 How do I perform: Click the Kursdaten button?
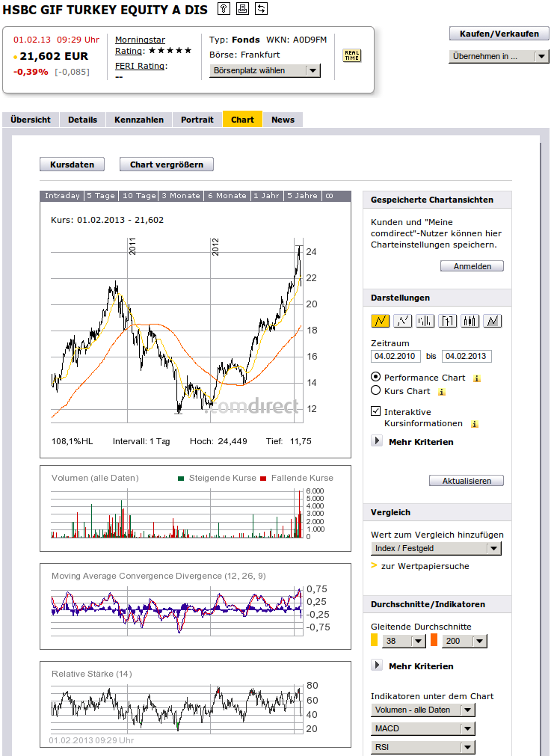[73, 165]
